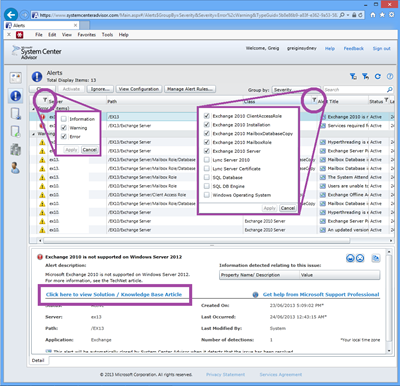The height and width of the screenshot is (386, 400).
Task: Open the filter icon beside Alert Title column
Action: (314, 100)
